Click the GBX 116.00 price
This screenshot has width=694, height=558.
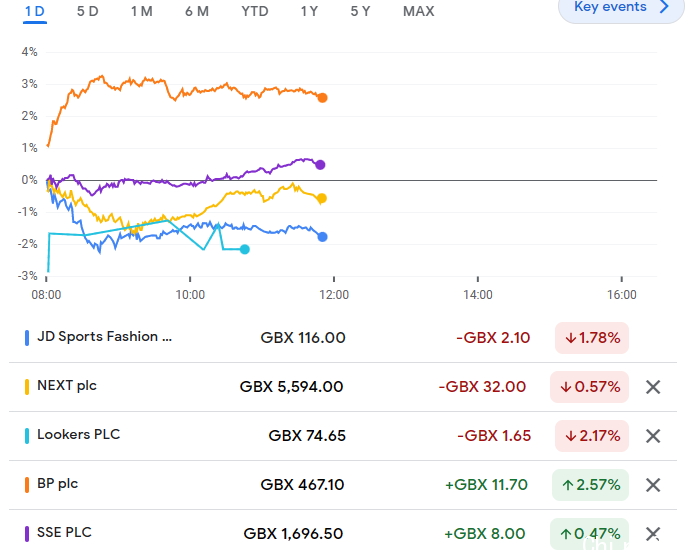point(303,338)
